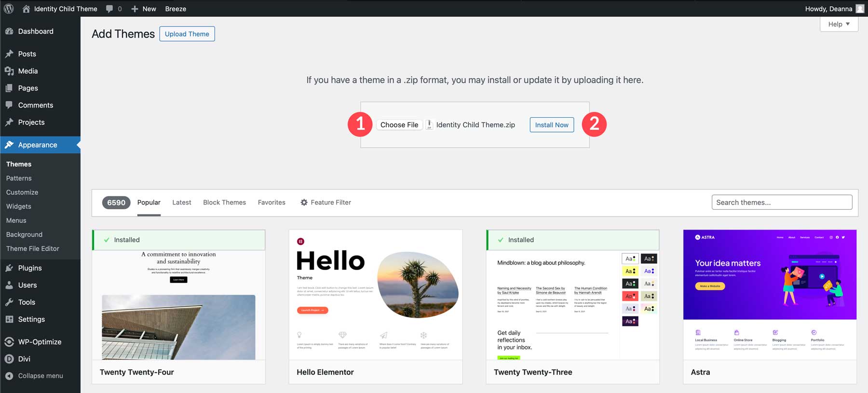868x393 pixels.
Task: Click the Upload Theme button
Action: click(x=187, y=34)
